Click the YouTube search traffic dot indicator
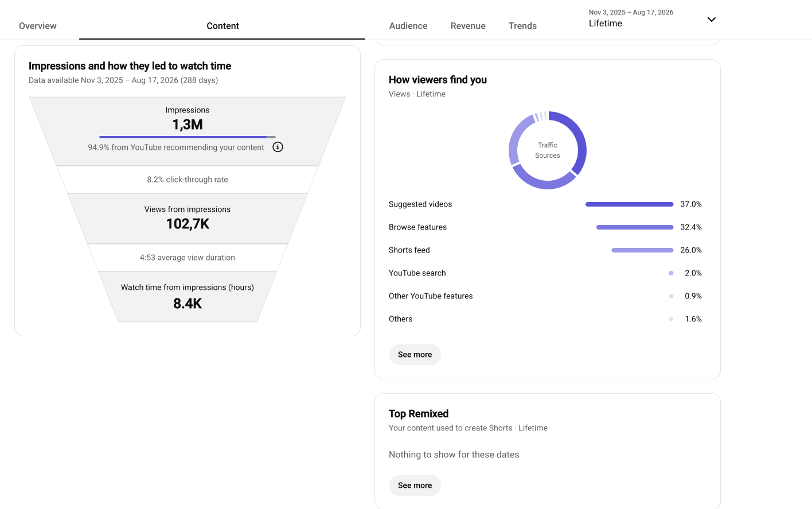 (x=671, y=273)
